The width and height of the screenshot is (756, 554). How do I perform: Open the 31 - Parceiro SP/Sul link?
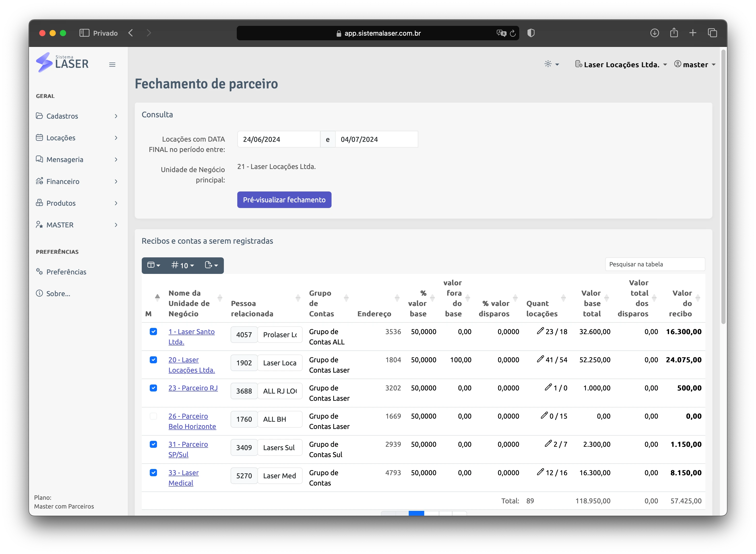(188, 449)
